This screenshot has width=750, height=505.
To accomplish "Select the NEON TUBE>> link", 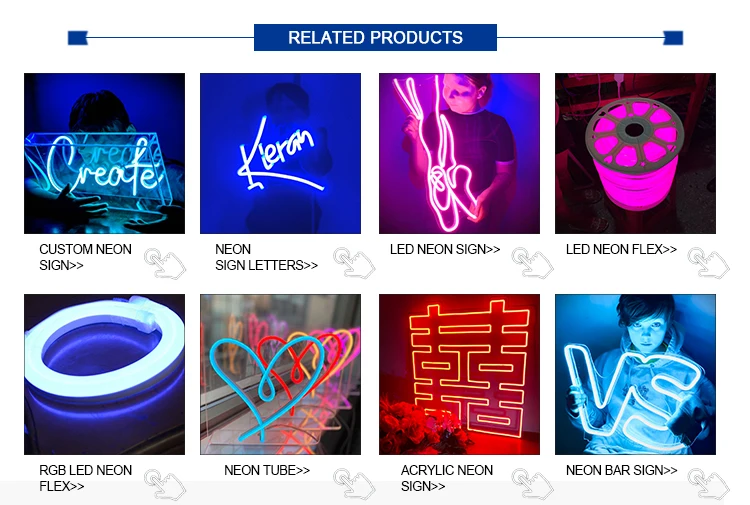I will point(267,470).
